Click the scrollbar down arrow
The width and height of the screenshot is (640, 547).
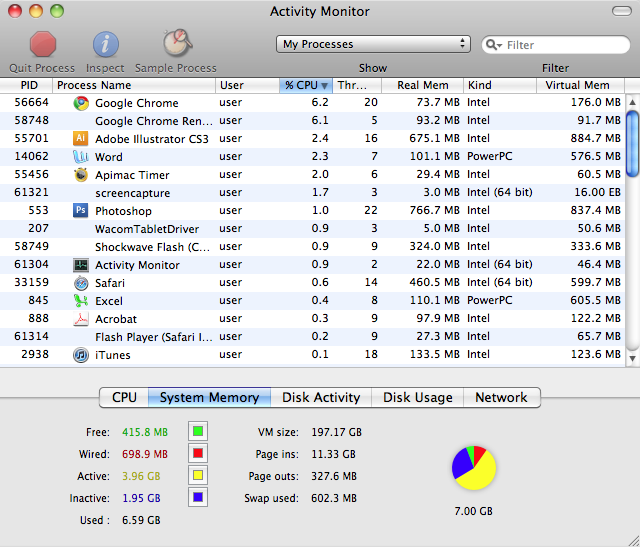point(632,358)
